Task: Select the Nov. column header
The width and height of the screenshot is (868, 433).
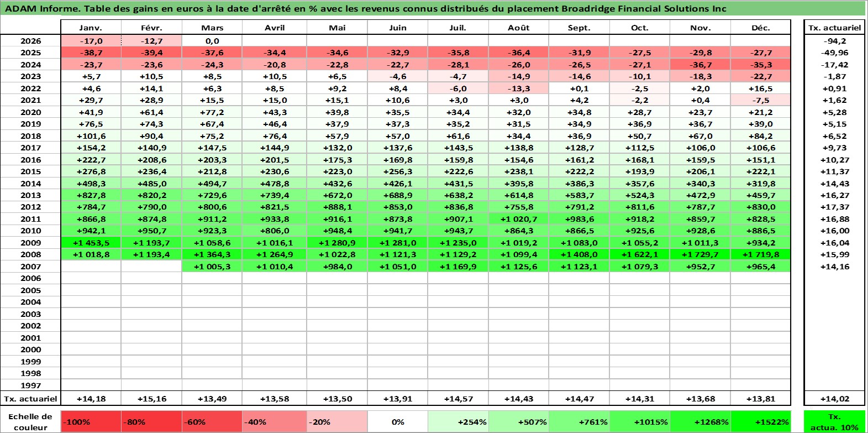Action: point(700,28)
